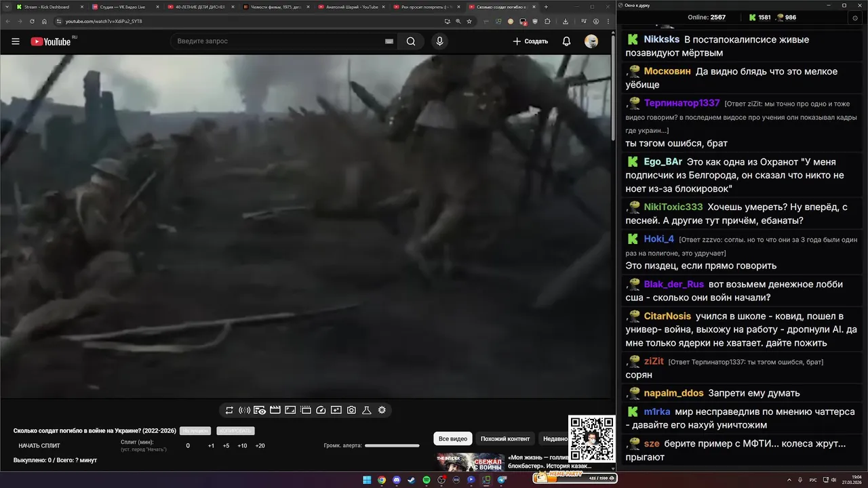Open the YouTube hamburger guide menu
Image resolution: width=868 pixels, height=488 pixels.
(x=16, y=41)
